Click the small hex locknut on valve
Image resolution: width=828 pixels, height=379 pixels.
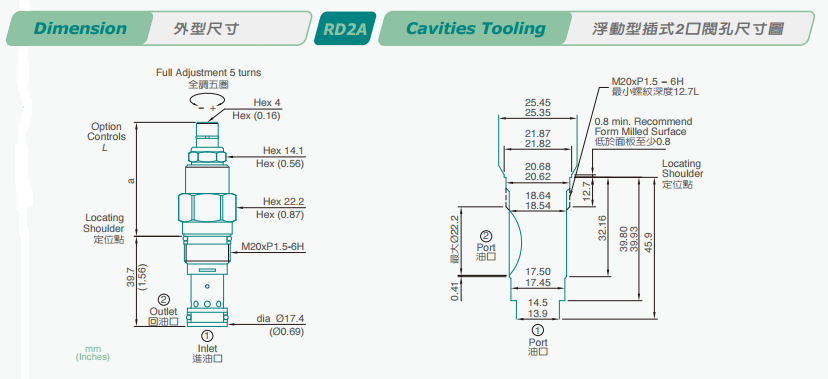(208, 156)
